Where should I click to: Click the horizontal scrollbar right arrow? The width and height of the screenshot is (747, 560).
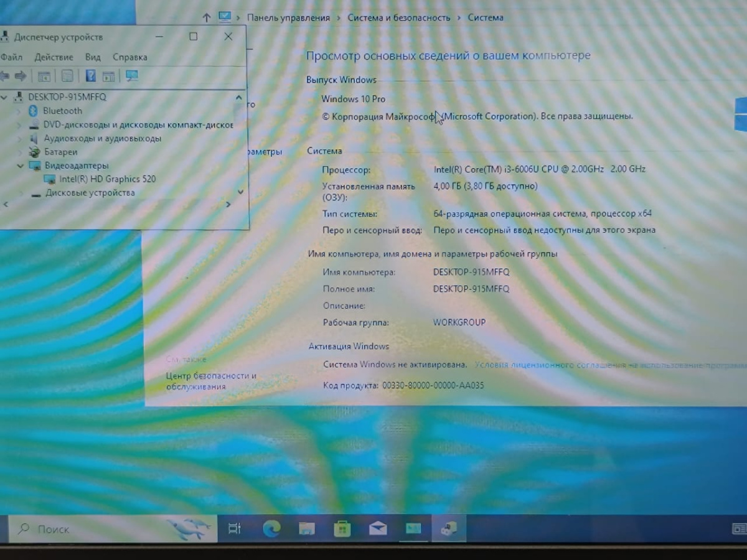(228, 204)
